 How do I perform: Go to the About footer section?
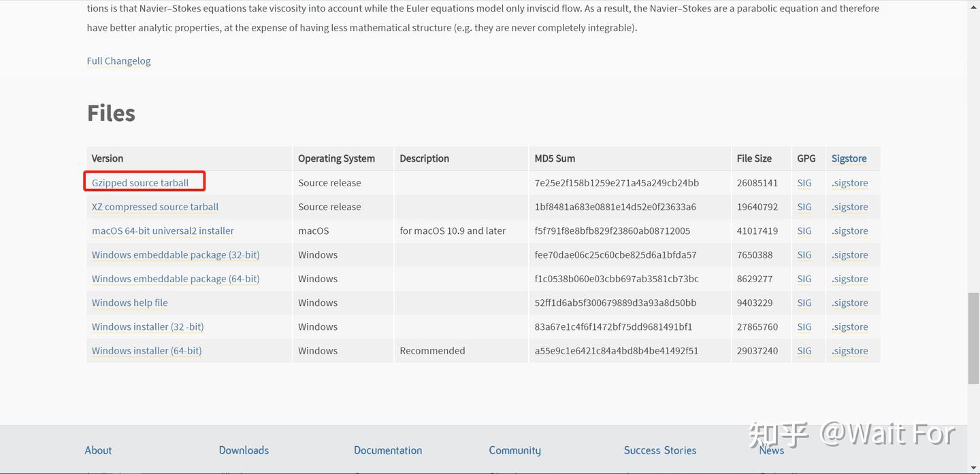click(98, 450)
